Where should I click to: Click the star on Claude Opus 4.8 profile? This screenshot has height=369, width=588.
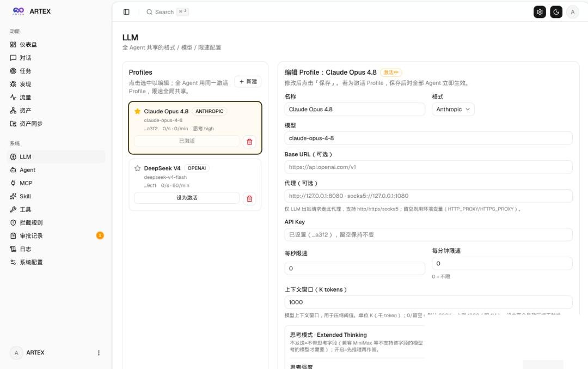pyautogui.click(x=138, y=111)
